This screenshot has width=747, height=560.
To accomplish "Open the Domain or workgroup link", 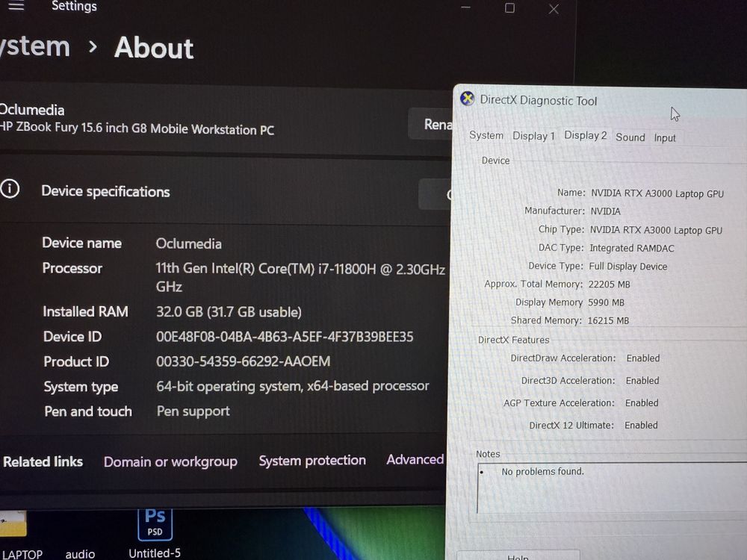I will click(x=170, y=461).
